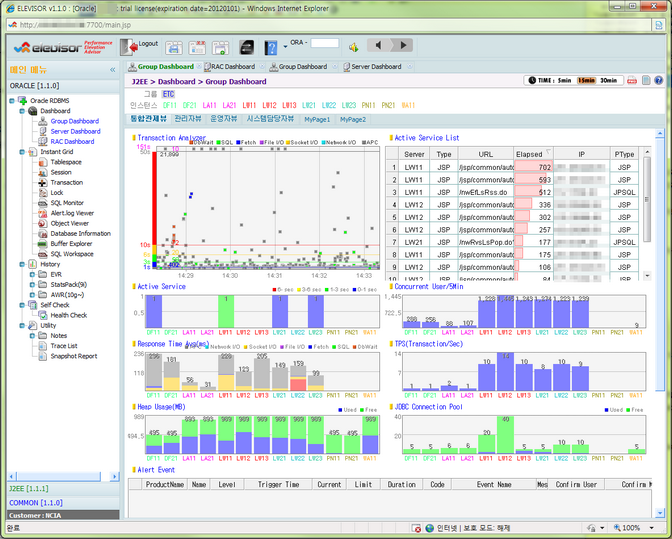Select the 30min time range
The image size is (672, 539).
click(608, 80)
